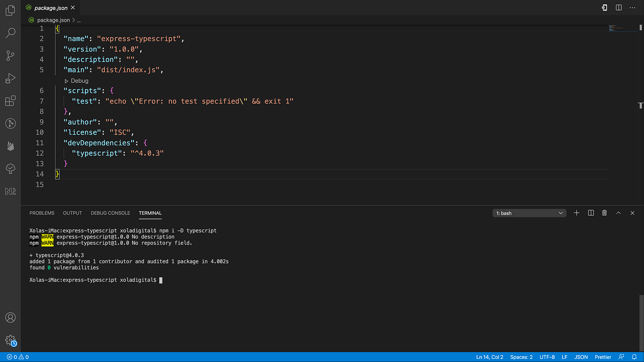Open the Extensions marketplace view
Screen dimensions: 644x362
pyautogui.click(x=10, y=101)
